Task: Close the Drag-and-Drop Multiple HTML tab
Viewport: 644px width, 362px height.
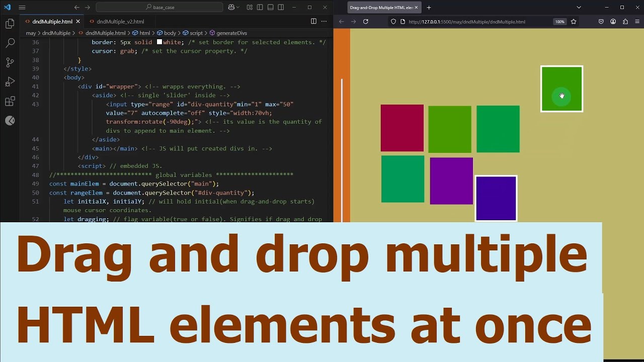Action: point(416,8)
